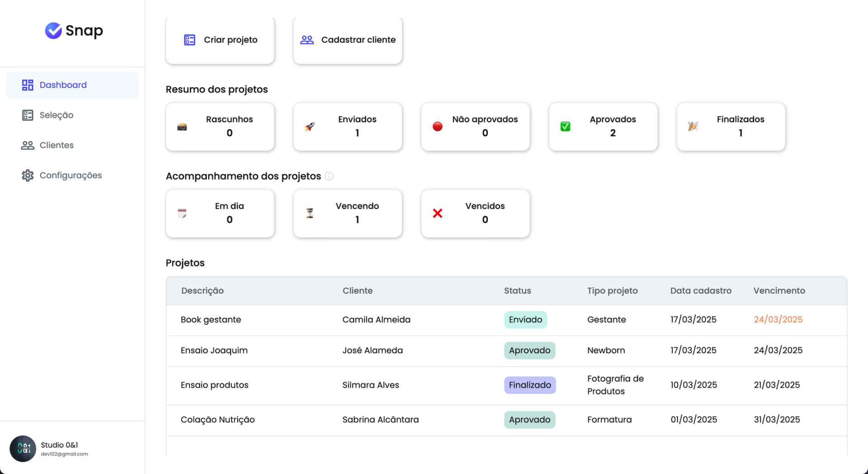Click the Cadastrar cliente button

tap(348, 40)
